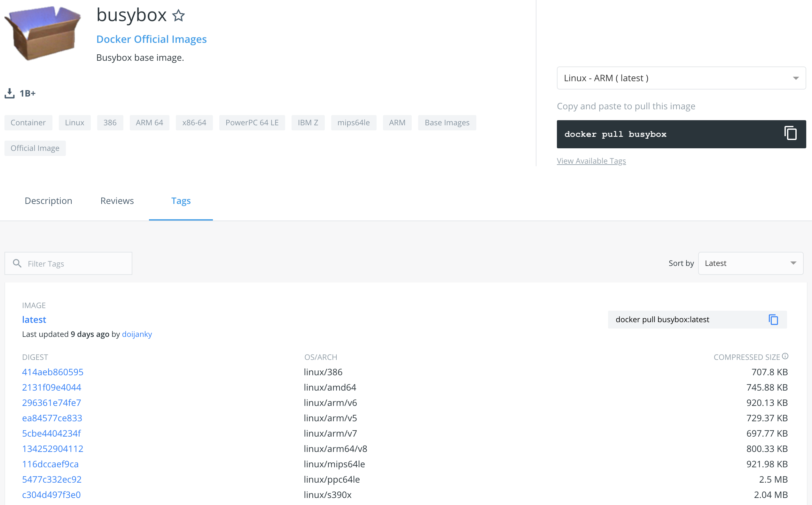812x505 pixels.
Task: Open digest 134252904112
Action: click(52, 449)
